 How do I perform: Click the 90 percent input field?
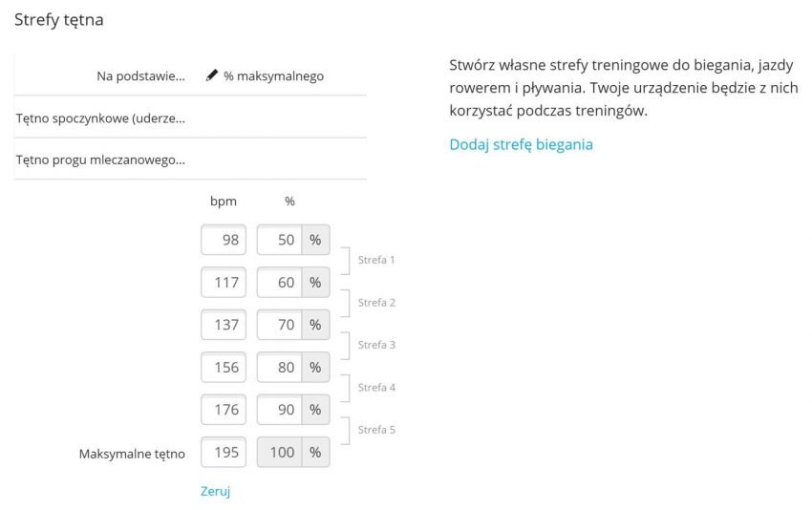click(x=279, y=410)
